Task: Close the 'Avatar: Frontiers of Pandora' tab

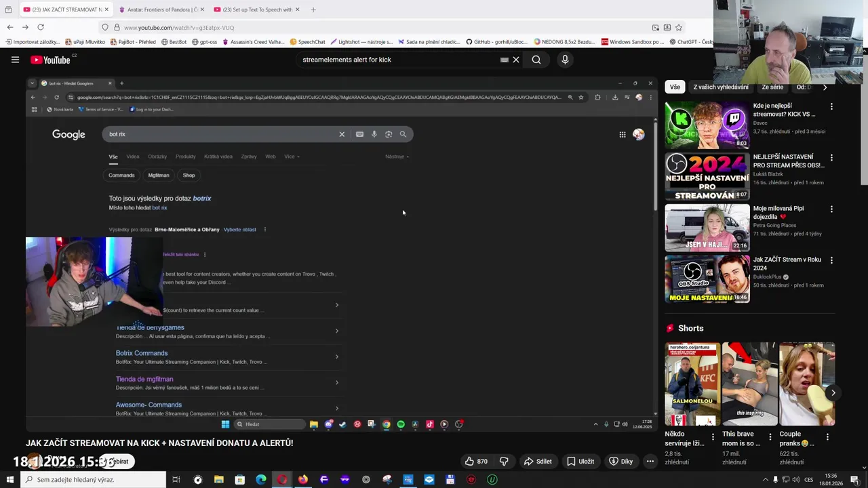Action: click(x=201, y=9)
